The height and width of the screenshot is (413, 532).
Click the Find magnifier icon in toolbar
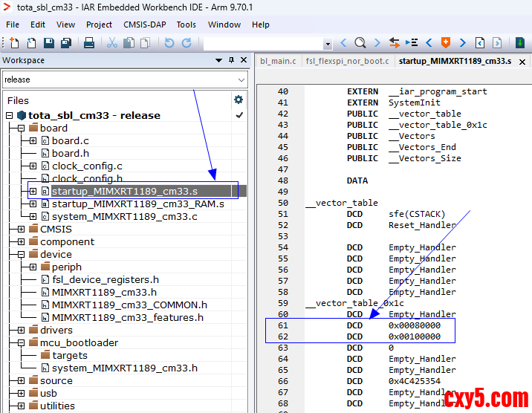tap(360, 43)
